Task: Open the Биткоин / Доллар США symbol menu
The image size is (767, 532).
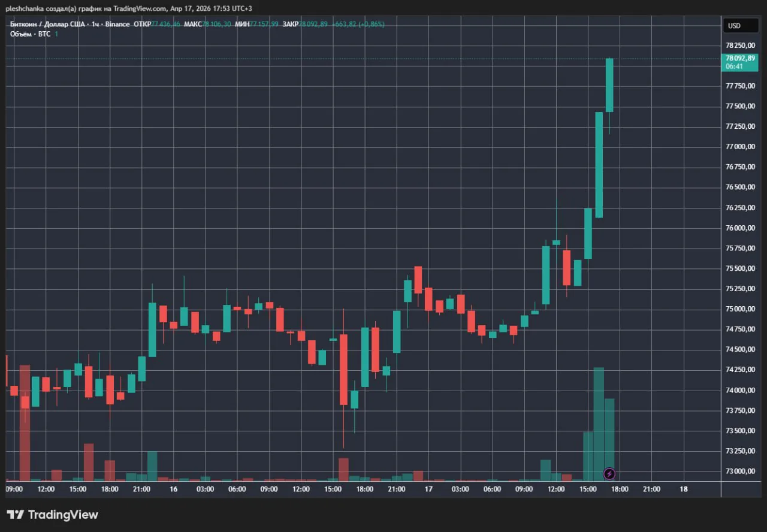Action: [x=48, y=24]
